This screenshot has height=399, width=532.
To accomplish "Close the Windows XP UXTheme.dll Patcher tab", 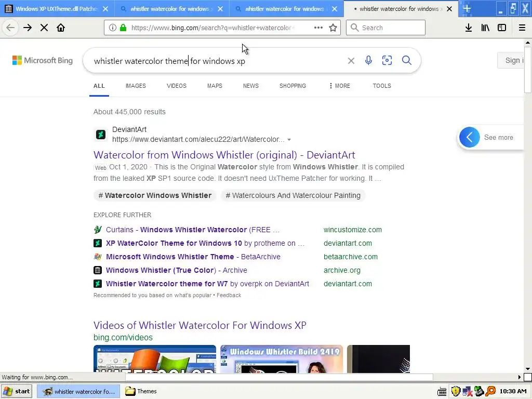I will tap(105, 9).
